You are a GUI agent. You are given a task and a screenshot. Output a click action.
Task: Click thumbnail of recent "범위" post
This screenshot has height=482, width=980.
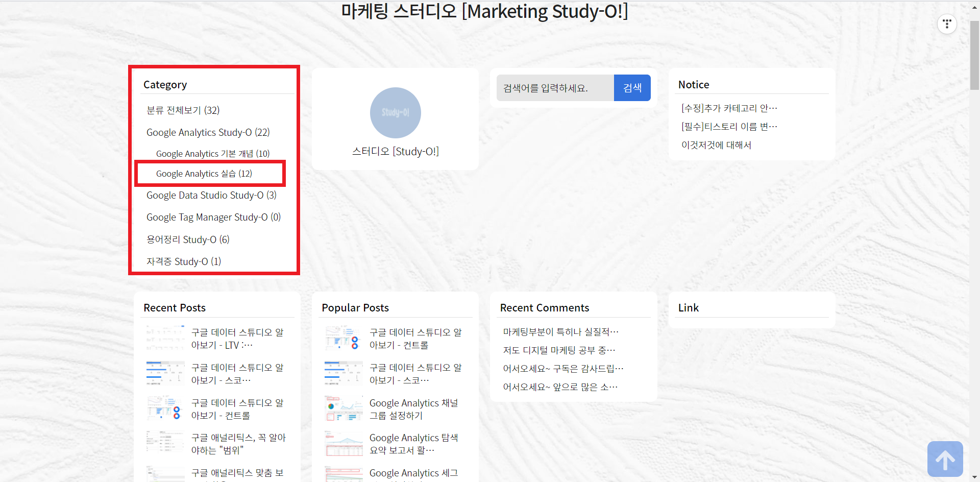coord(165,443)
